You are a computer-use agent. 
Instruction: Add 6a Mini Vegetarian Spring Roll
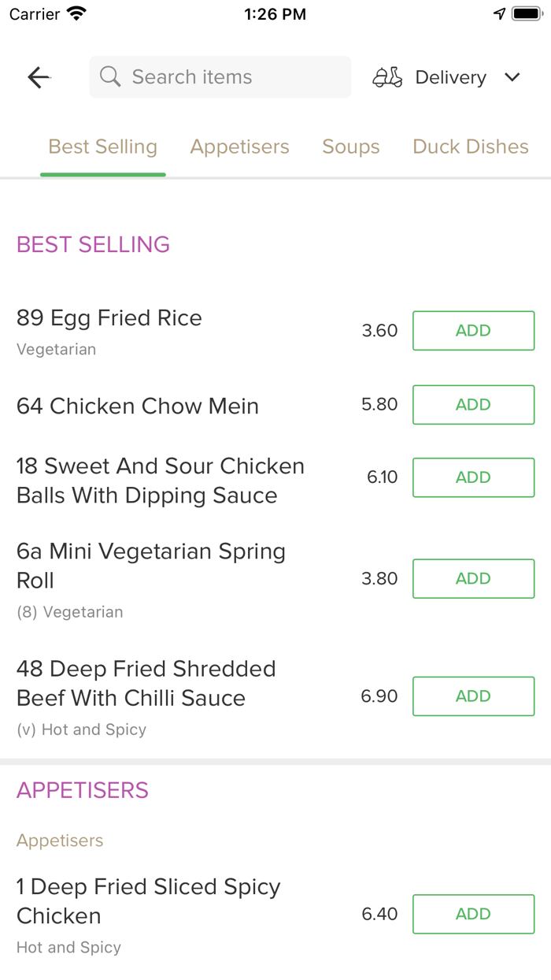473,579
